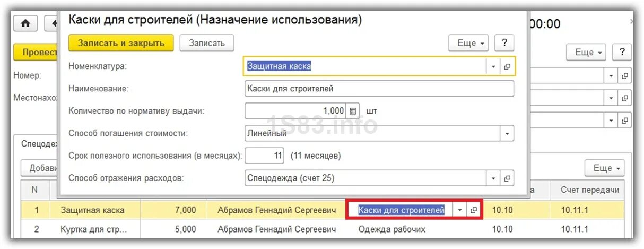Click 10.10 account cell in row 2
The height and width of the screenshot is (249, 644).
[x=502, y=229]
